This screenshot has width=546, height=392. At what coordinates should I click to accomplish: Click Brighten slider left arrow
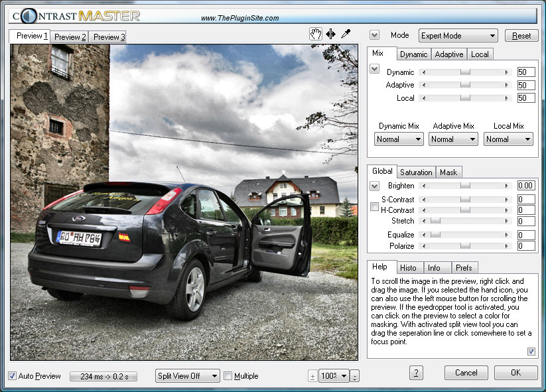(423, 186)
